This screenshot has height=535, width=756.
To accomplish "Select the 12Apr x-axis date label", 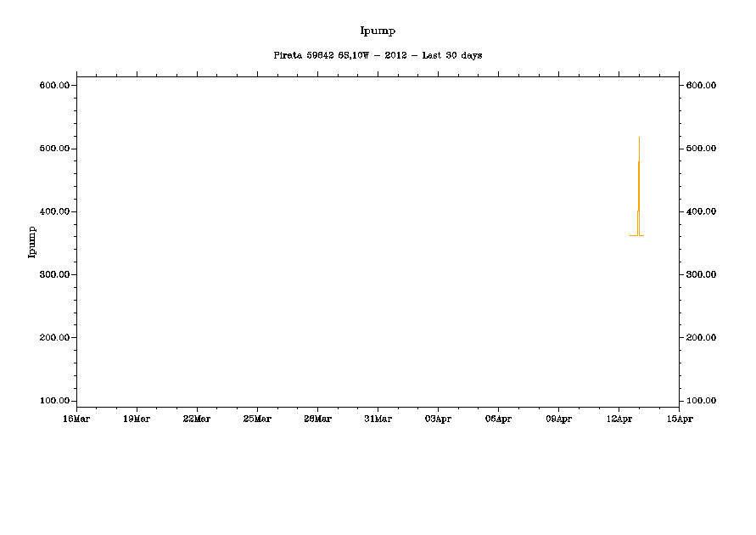I will click(619, 419).
